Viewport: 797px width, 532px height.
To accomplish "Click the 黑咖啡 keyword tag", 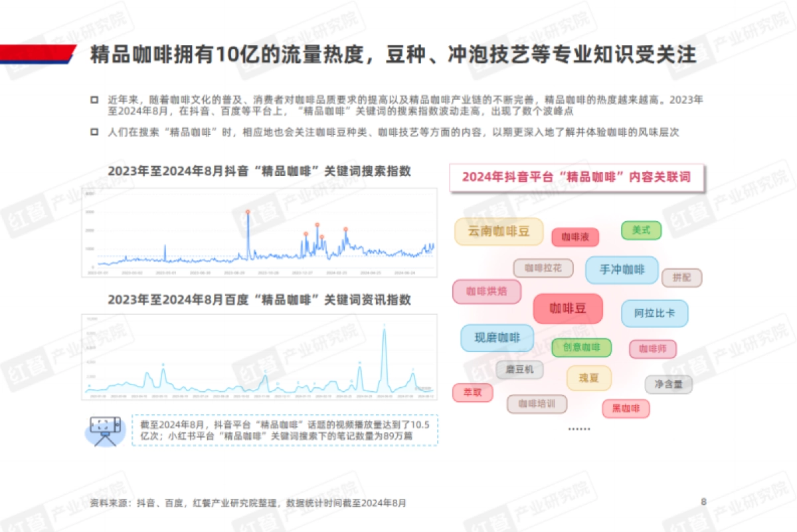I will (x=627, y=408).
